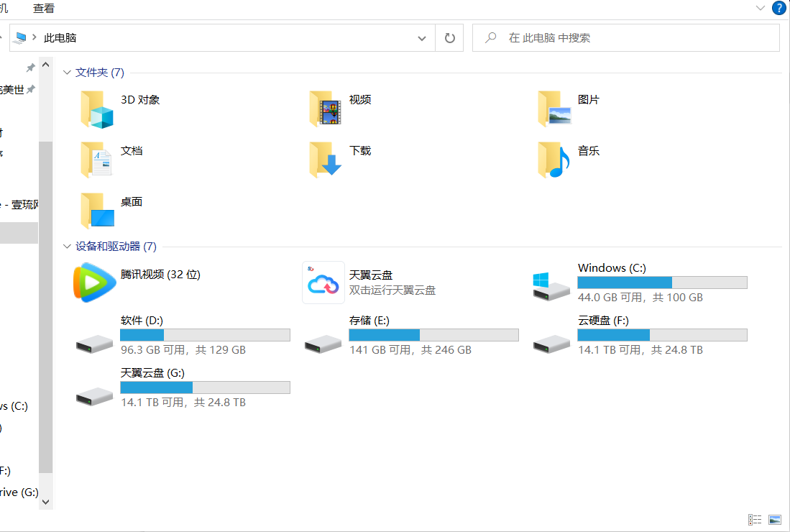Click the 存储 (E:) drive name

369,321
